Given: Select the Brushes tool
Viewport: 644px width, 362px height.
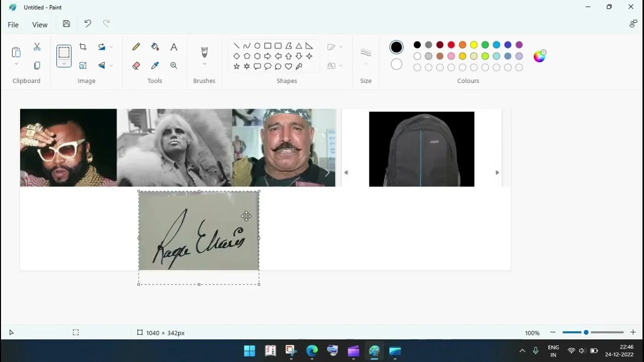Looking at the screenshot, I should (204, 52).
